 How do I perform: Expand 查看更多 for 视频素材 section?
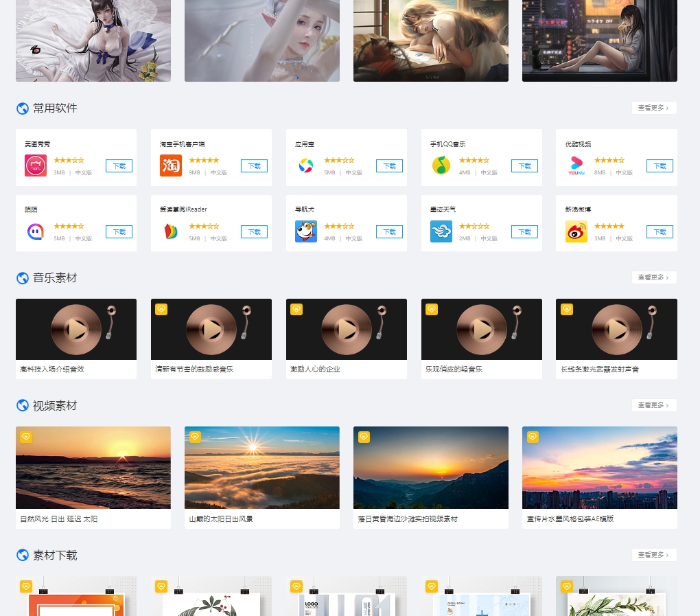tap(653, 405)
